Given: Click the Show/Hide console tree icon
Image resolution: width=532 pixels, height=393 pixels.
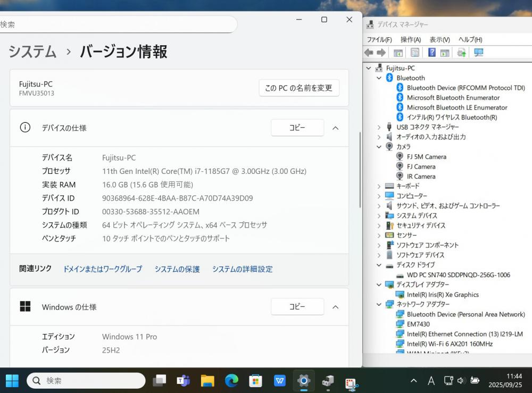Looking at the screenshot, I should [x=398, y=53].
